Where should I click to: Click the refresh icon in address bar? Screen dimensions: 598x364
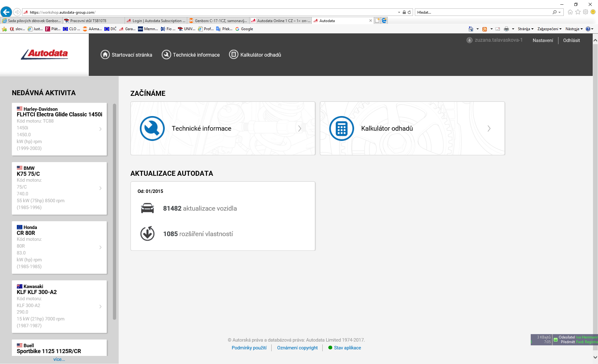point(409,12)
